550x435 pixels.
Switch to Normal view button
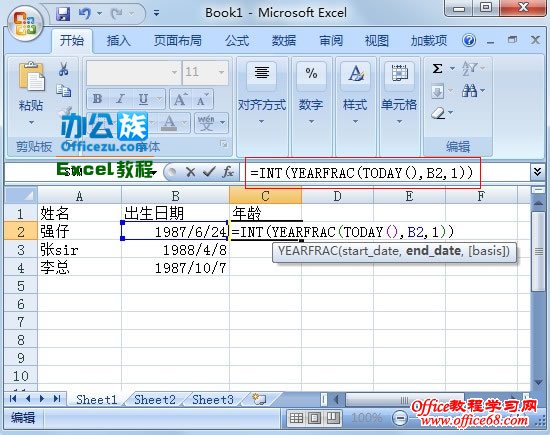click(296, 418)
